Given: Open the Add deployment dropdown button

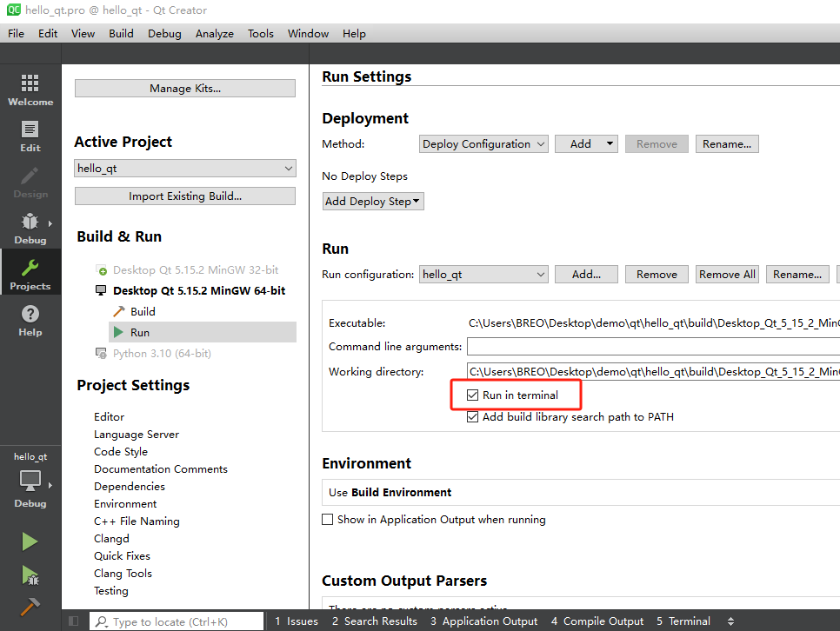Looking at the screenshot, I should coord(587,143).
